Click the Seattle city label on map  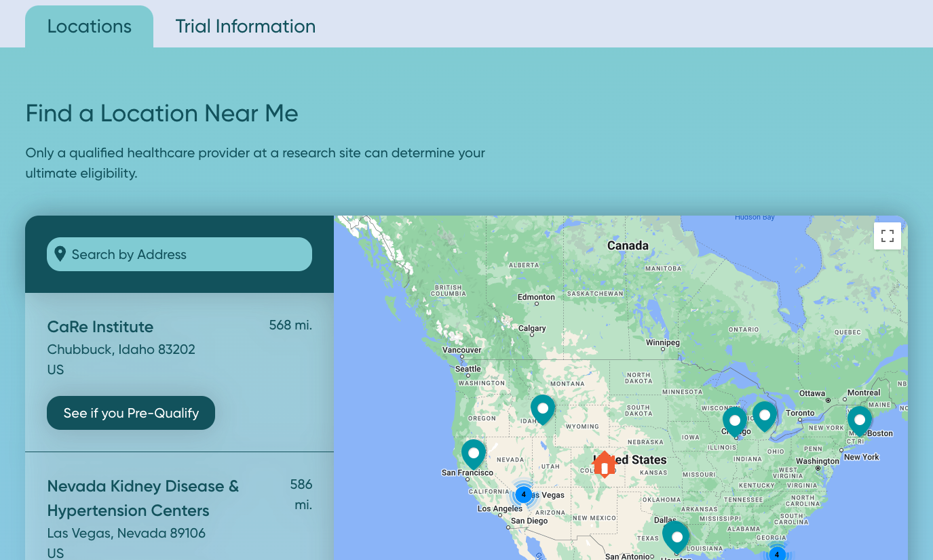click(x=468, y=369)
